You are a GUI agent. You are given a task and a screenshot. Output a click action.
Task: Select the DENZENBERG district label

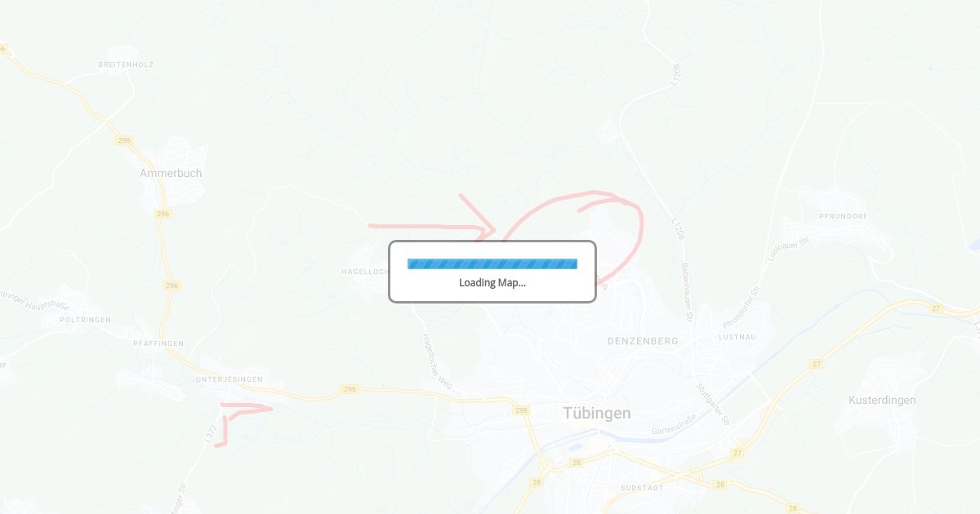(643, 341)
